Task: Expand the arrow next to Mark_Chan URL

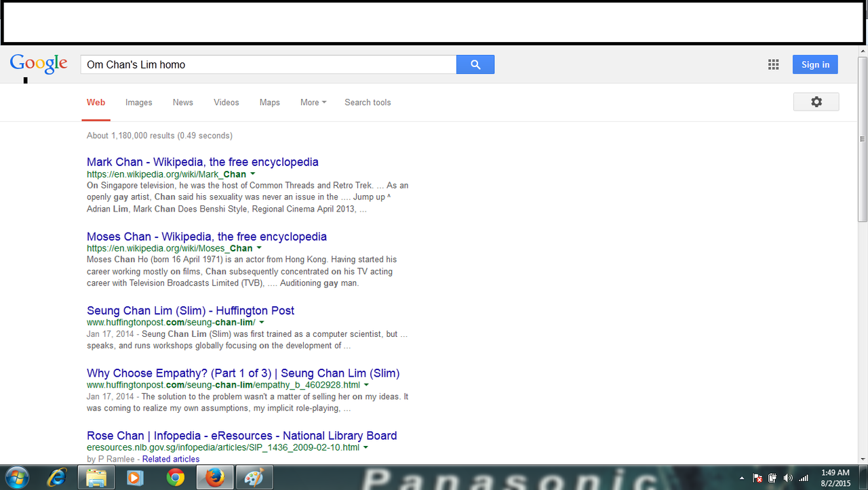Action: 252,174
